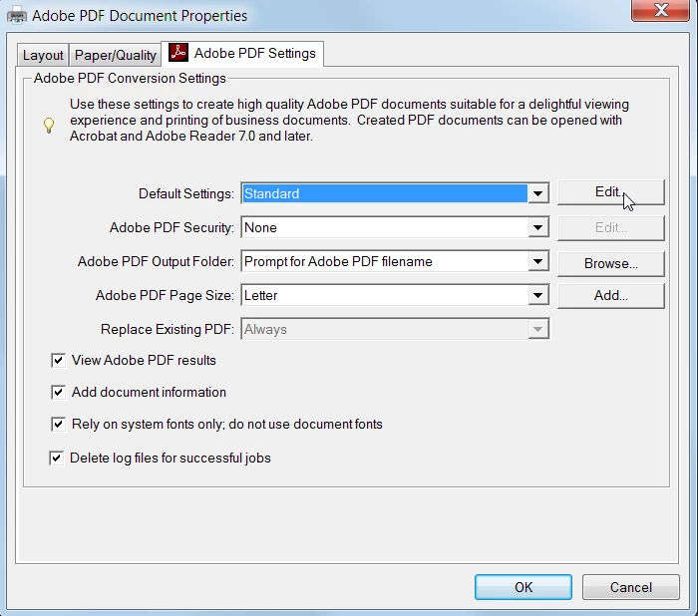The width and height of the screenshot is (698, 616).
Task: Expand the Adobe PDF Output Folder dropdown arrow
Action: click(537, 261)
